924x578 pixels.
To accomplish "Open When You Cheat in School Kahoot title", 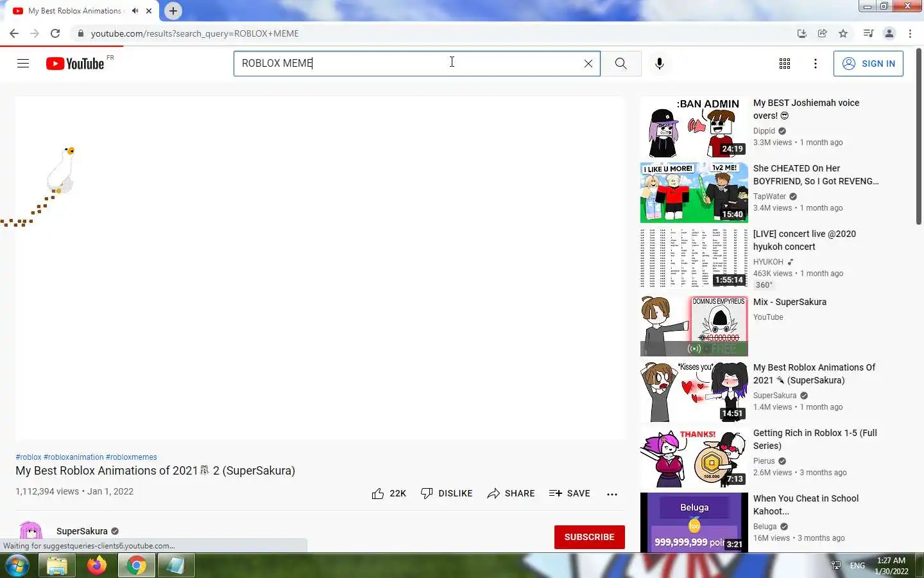I will [x=806, y=505].
